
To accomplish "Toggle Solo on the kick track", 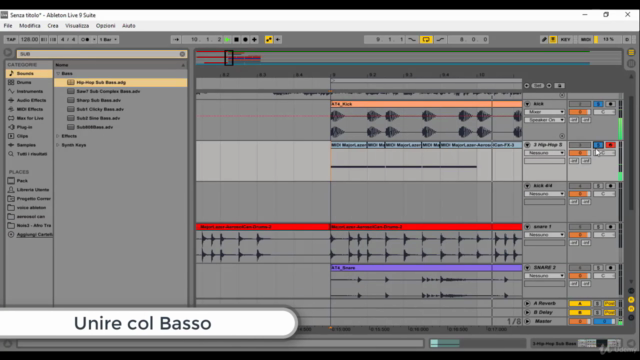I will [x=598, y=104].
